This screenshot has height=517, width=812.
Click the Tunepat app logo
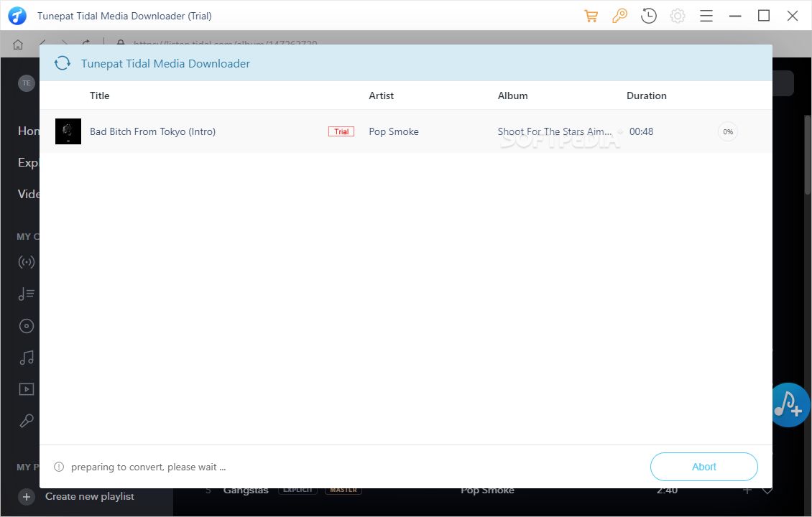coord(17,16)
